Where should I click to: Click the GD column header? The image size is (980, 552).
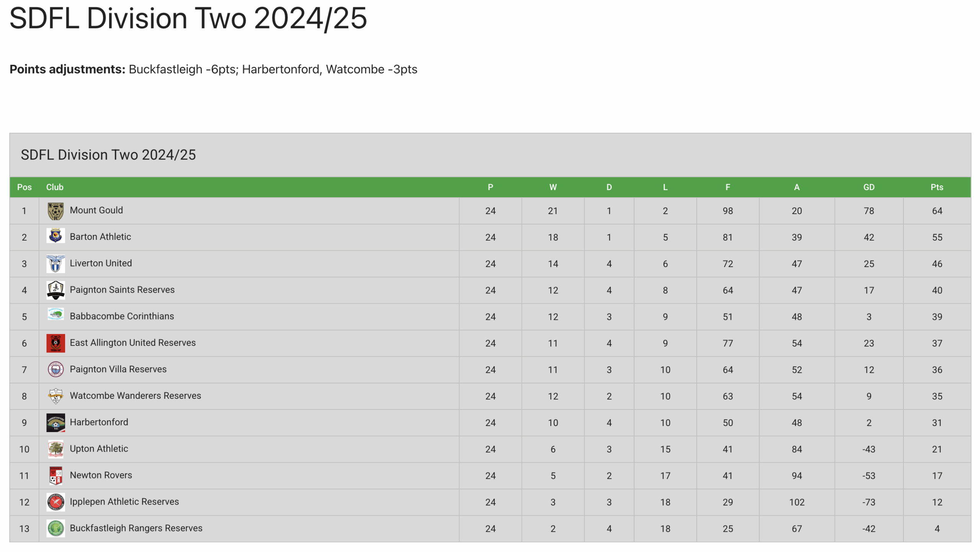pyautogui.click(x=868, y=187)
